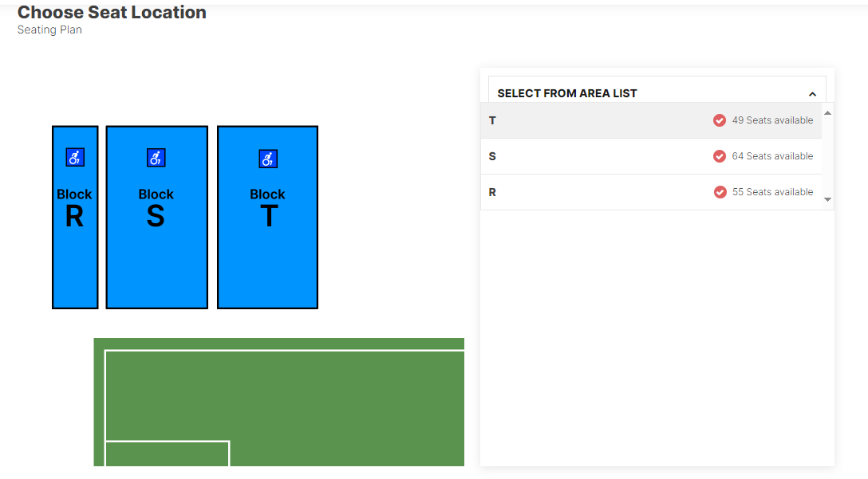
Task: Click red checkmark icon for area S
Action: [720, 156]
